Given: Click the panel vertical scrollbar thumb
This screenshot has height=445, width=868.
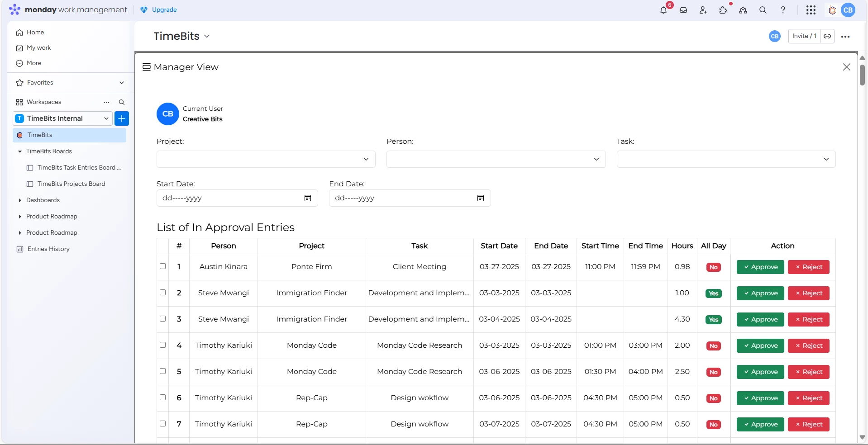Looking at the screenshot, I should [x=862, y=75].
